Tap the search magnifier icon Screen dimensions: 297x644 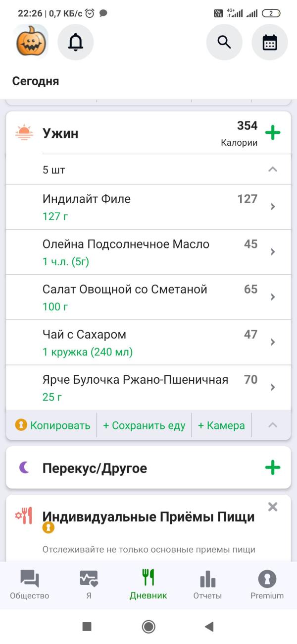click(224, 42)
